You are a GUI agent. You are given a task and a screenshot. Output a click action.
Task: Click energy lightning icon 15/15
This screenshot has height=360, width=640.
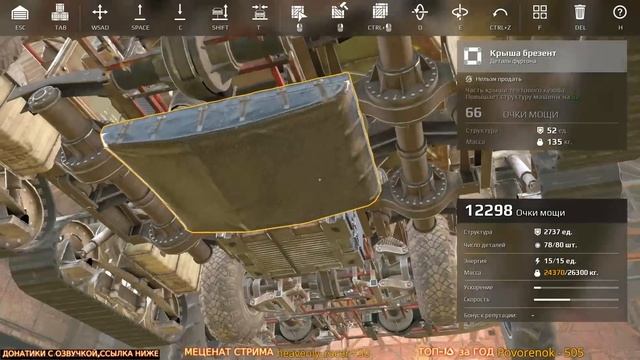538,260
